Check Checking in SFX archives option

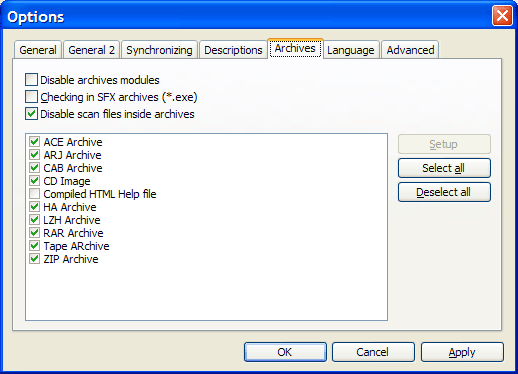click(x=31, y=97)
